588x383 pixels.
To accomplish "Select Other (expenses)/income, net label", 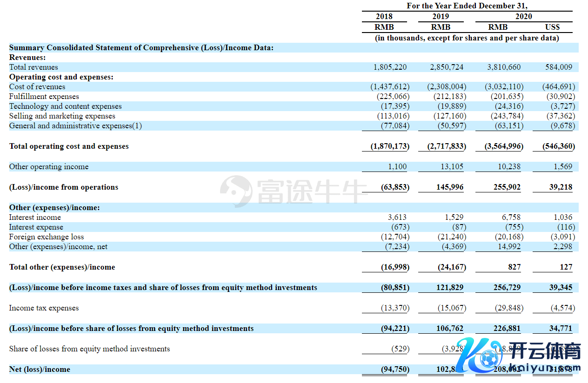I will click(x=58, y=246).
